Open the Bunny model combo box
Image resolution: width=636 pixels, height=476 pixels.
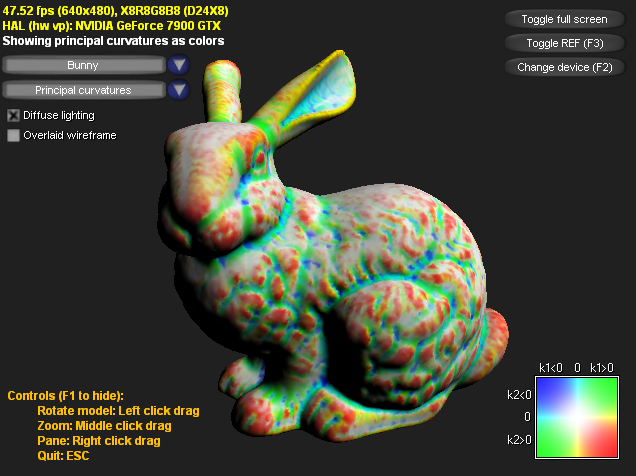84,65
